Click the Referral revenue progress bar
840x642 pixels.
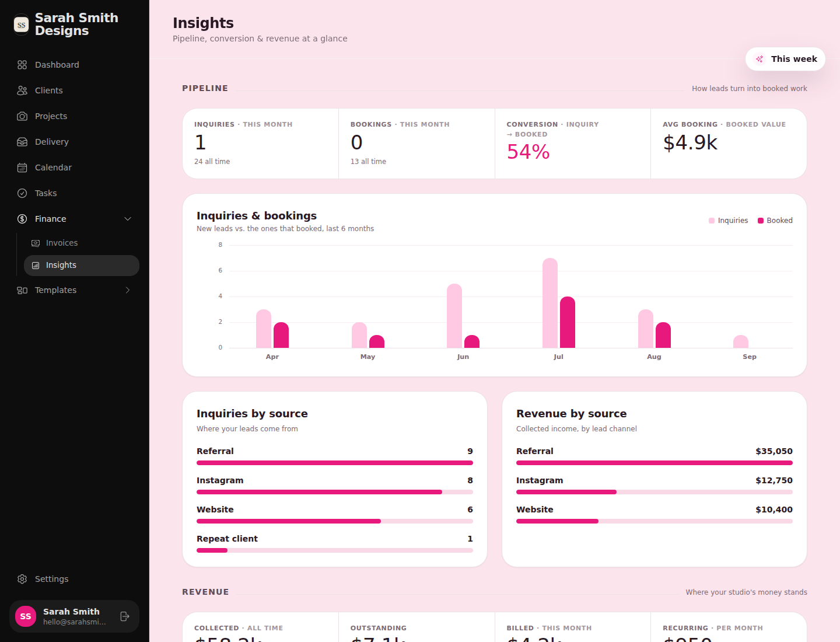pyautogui.click(x=654, y=463)
